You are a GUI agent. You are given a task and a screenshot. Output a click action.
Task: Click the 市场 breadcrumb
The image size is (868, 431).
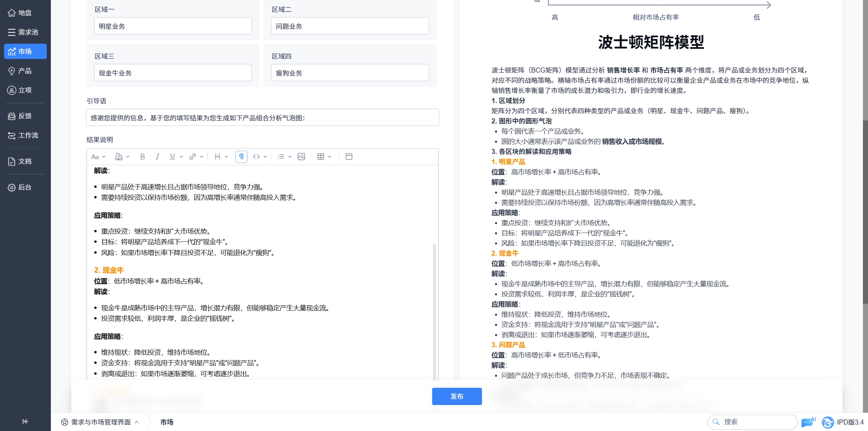coord(166,422)
